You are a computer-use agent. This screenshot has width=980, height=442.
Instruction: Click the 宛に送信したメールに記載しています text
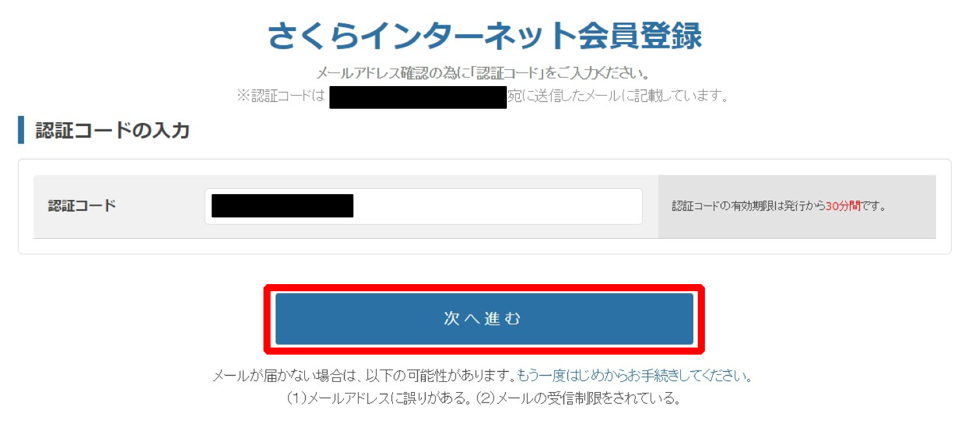tap(618, 97)
